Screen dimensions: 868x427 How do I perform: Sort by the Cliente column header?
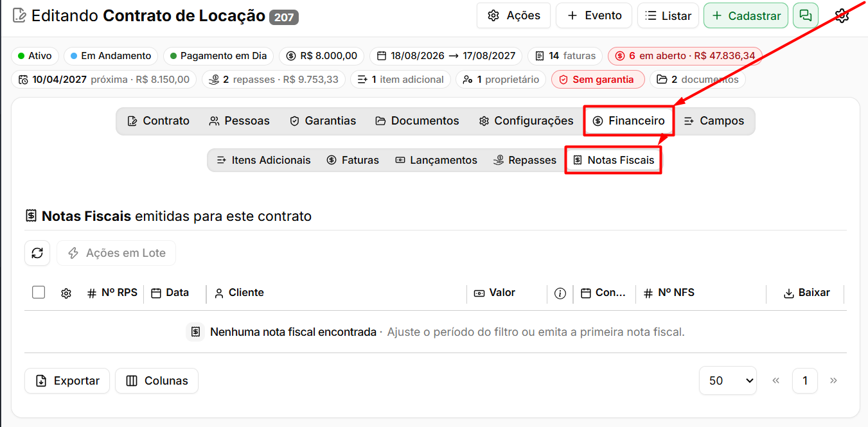click(x=239, y=293)
